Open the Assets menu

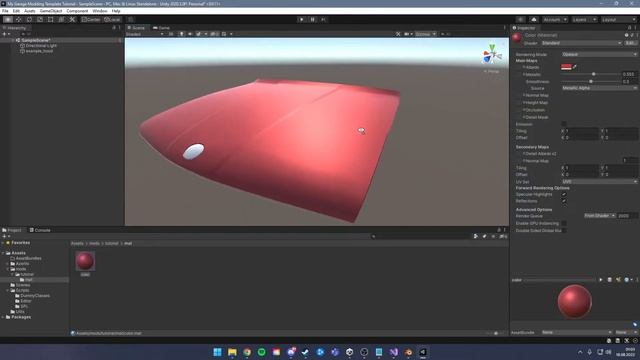30,11
